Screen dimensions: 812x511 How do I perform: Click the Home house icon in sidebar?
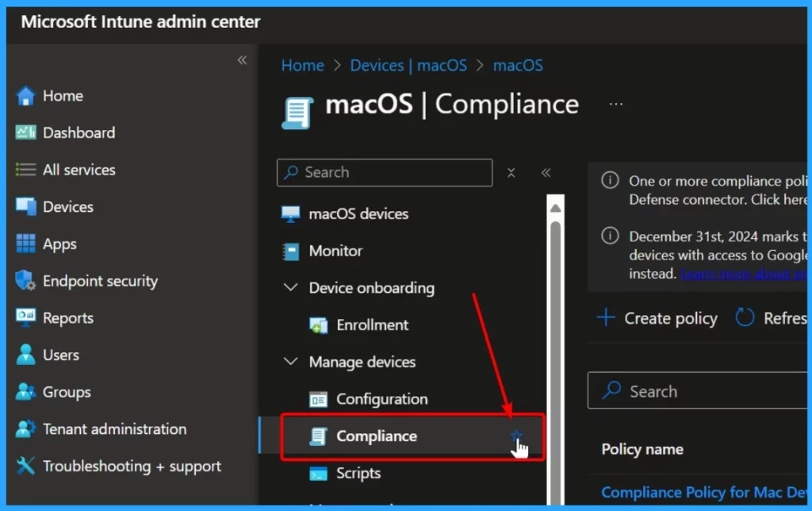pos(25,96)
